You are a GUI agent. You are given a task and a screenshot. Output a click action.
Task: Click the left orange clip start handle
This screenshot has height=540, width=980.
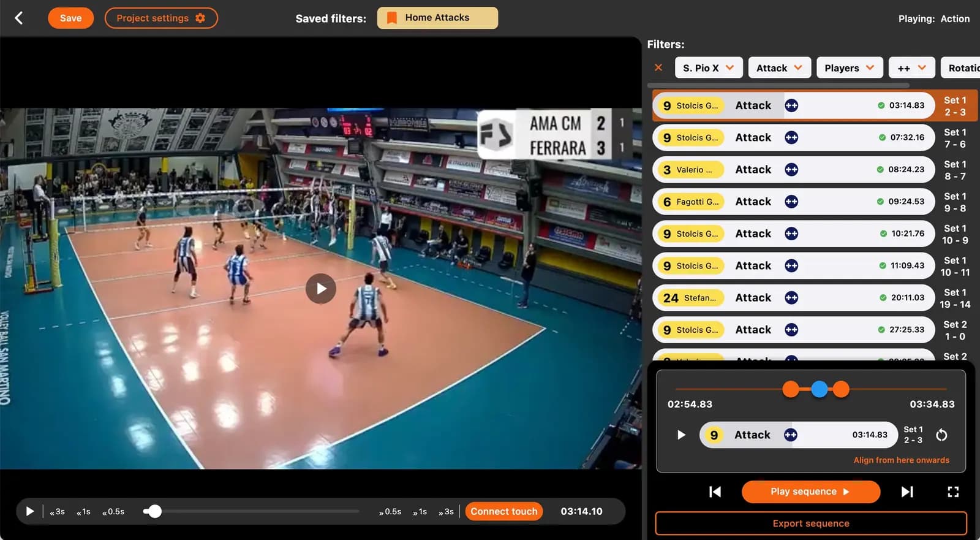(791, 389)
